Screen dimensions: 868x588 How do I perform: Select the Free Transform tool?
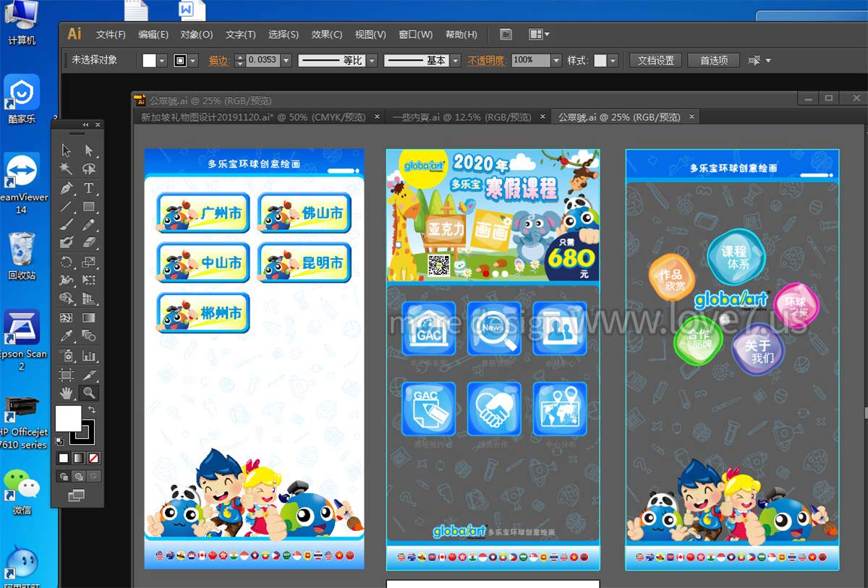pyautogui.click(x=89, y=280)
